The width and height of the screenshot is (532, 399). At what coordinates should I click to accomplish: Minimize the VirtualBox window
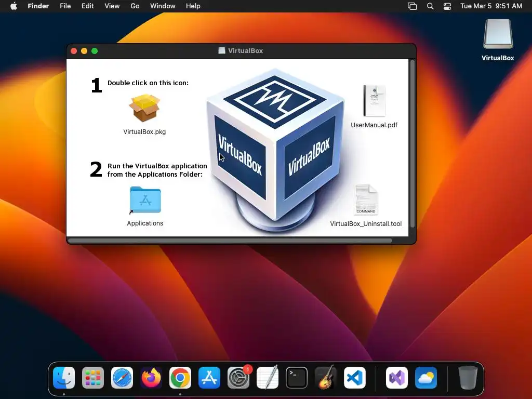point(84,51)
